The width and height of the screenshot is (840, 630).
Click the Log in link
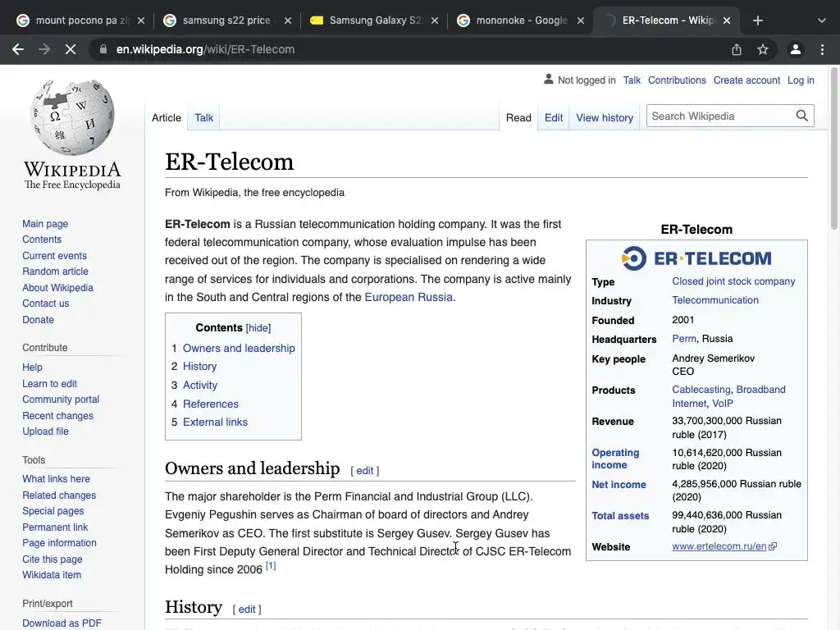[x=801, y=80]
